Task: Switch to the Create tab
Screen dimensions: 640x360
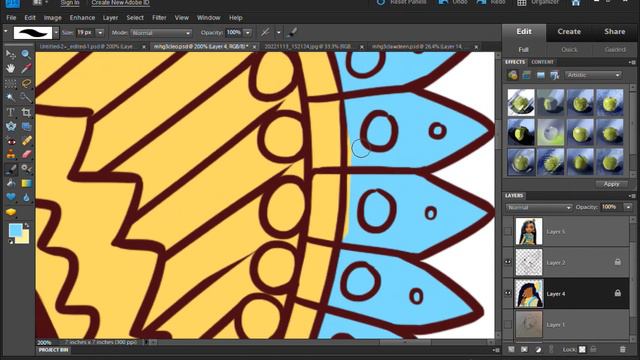Action: (569, 32)
